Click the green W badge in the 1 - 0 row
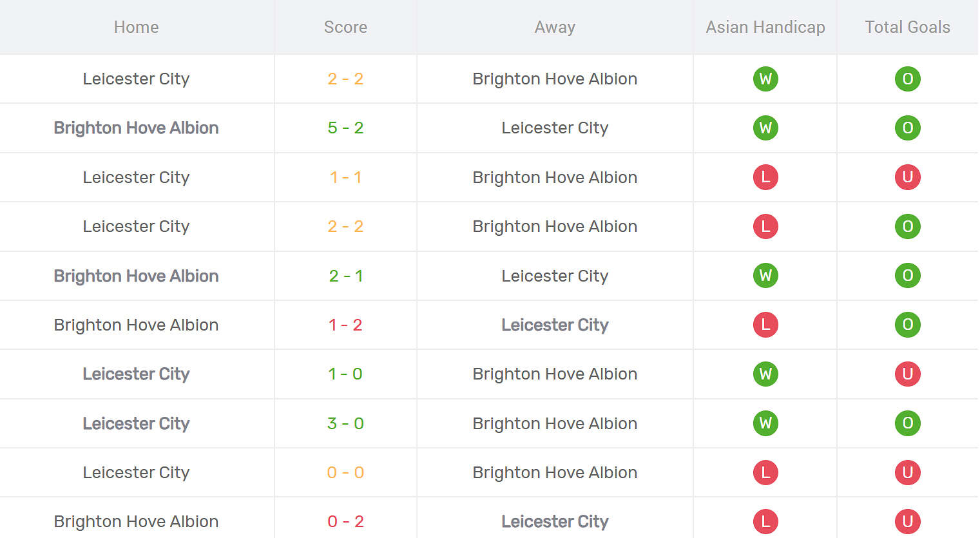 coord(765,374)
